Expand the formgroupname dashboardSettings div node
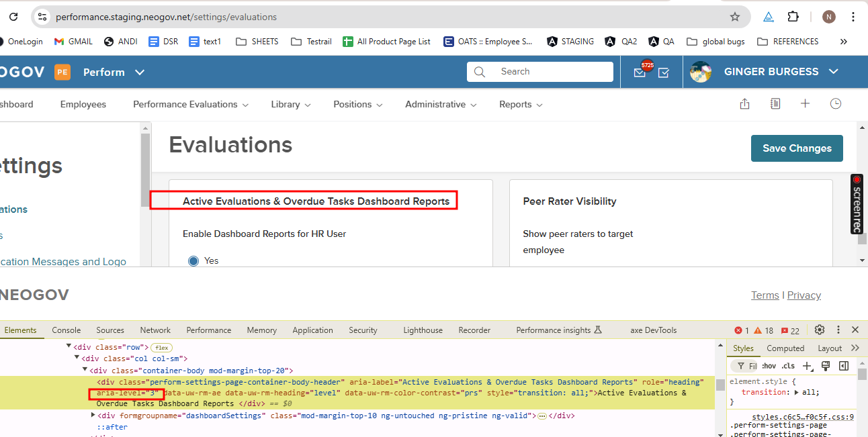 (x=93, y=416)
